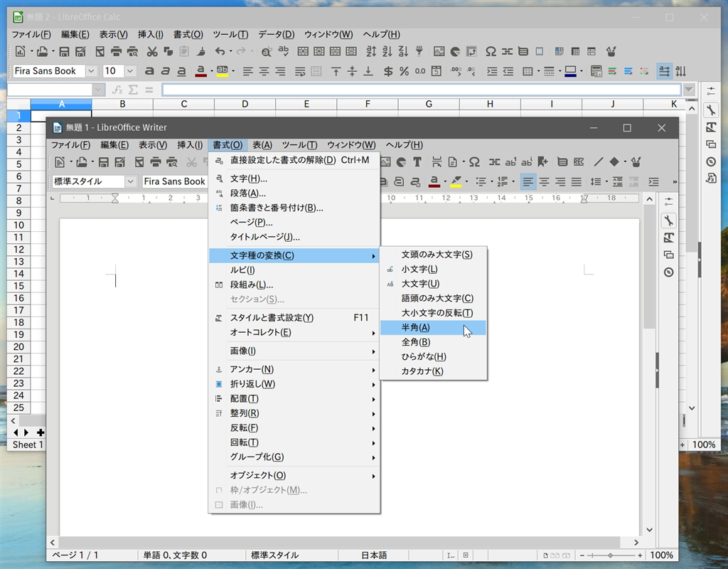This screenshot has height=569, width=728.
Task: Click the percent format icon in Calc
Action: [404, 71]
